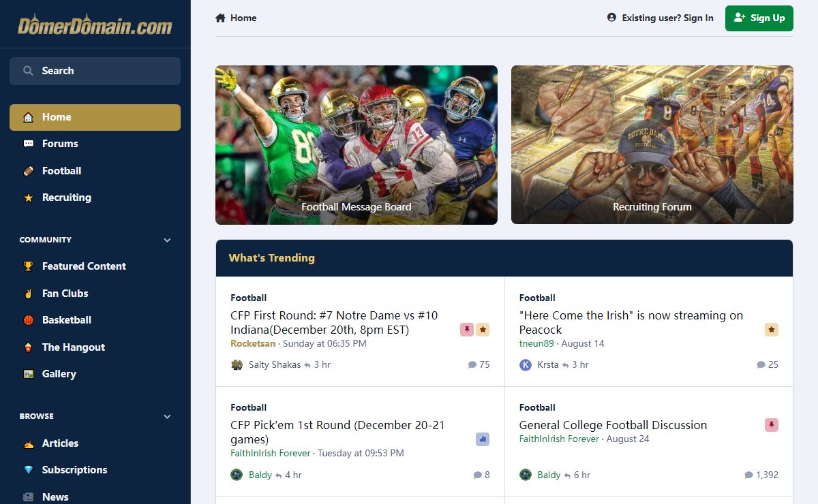Go to Football in the sidebar

[x=95, y=171]
